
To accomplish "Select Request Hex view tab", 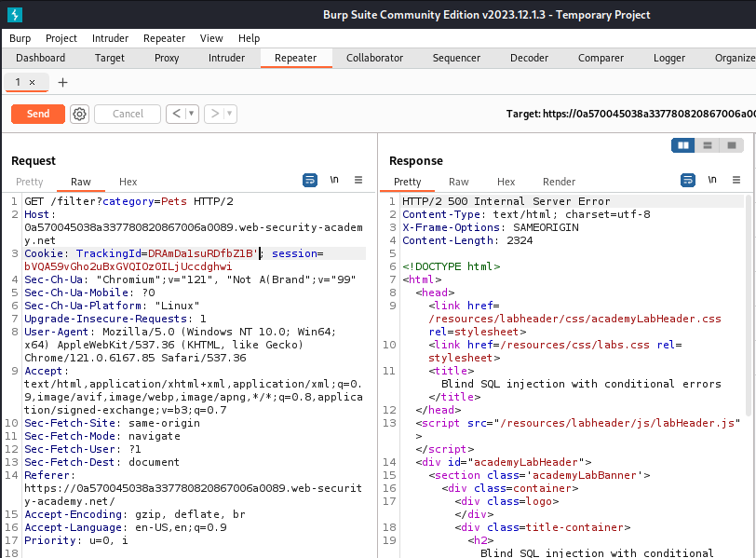I will click(128, 182).
